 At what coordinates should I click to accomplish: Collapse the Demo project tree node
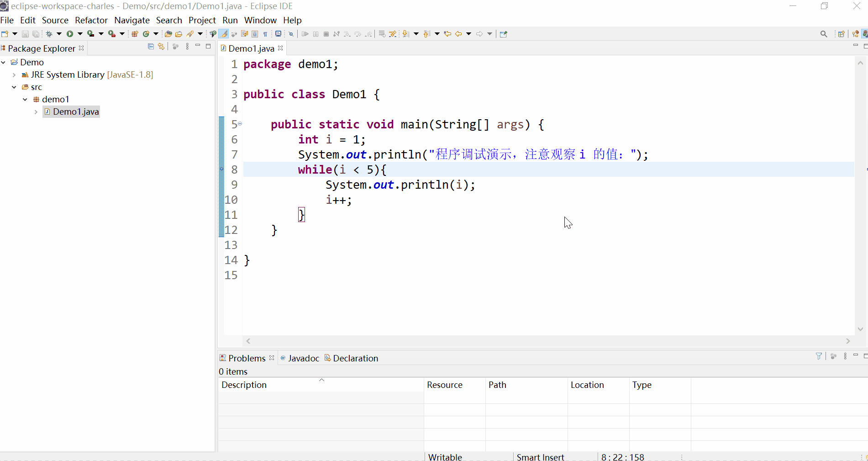click(4, 62)
